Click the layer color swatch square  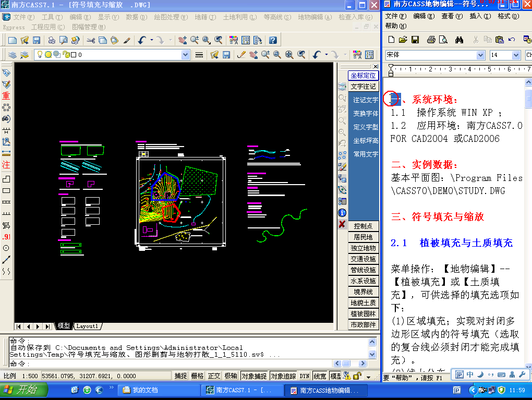74,55
